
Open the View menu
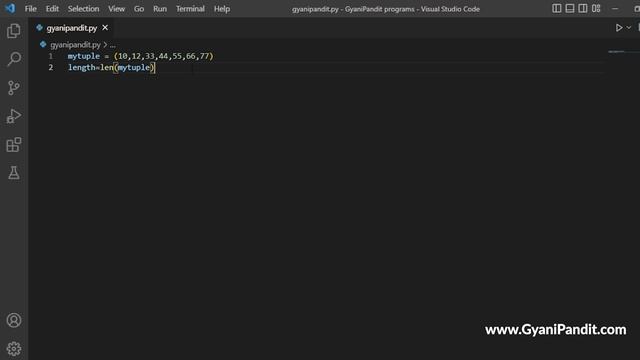coord(116,9)
